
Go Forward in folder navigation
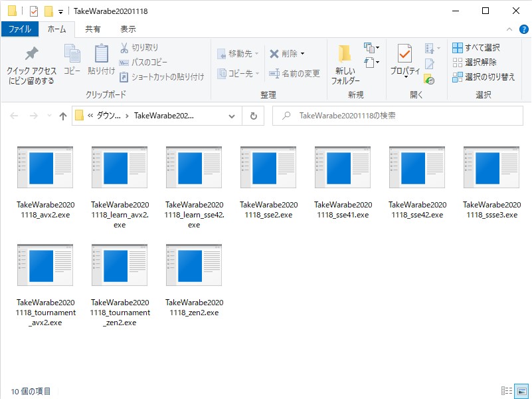pyautogui.click(x=34, y=116)
